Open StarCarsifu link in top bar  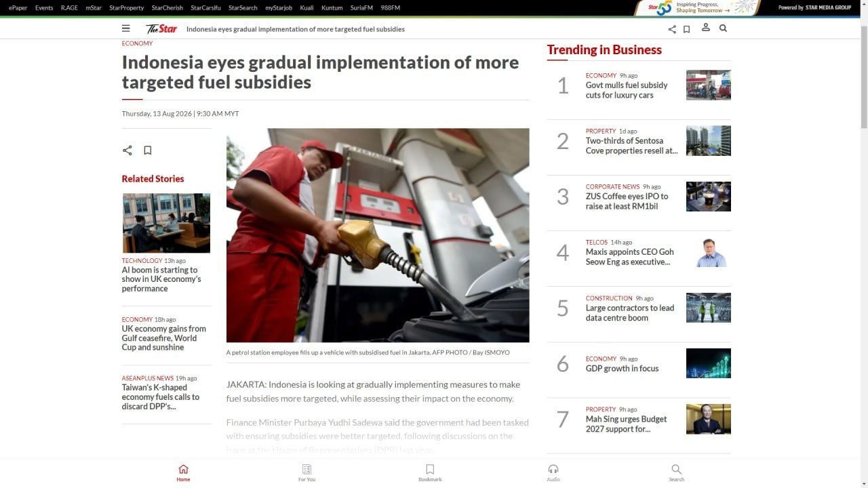click(206, 8)
